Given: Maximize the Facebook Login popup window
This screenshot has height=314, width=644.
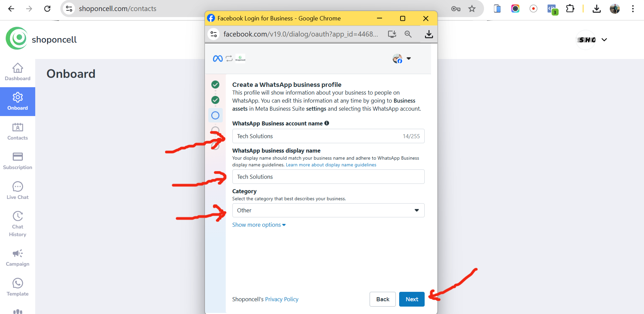Looking at the screenshot, I should tap(402, 18).
